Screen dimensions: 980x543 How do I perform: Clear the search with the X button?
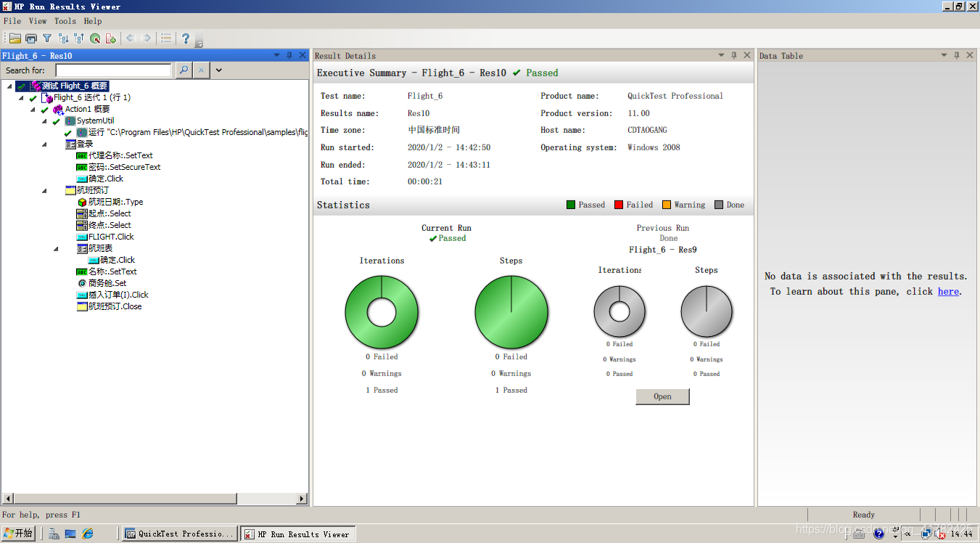pos(201,70)
